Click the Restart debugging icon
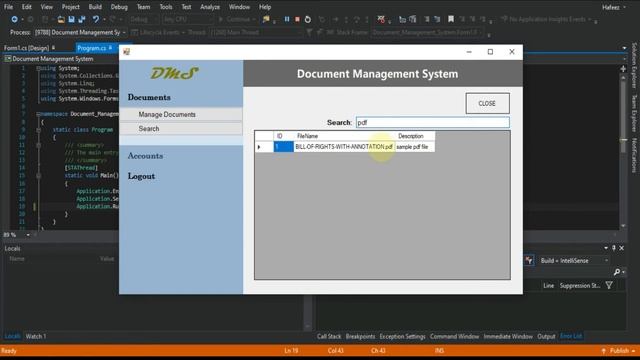The height and width of the screenshot is (360, 640). tap(308, 19)
